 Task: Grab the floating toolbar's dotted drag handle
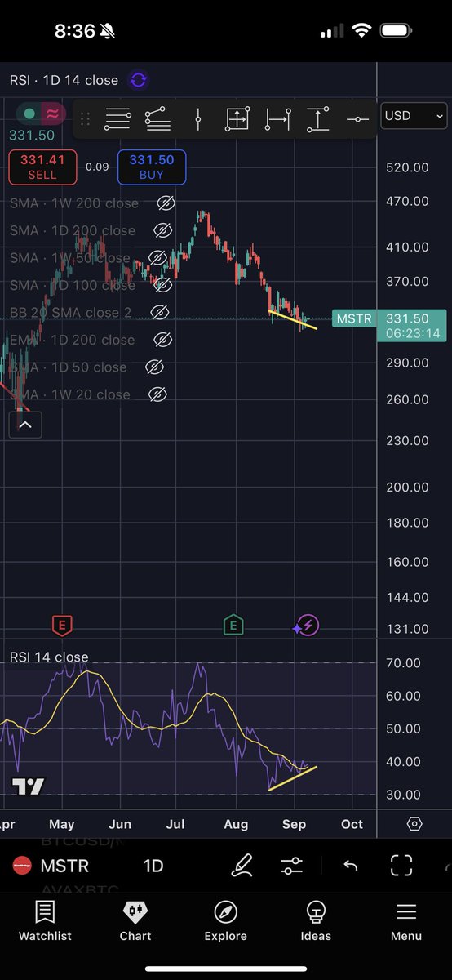(x=85, y=118)
